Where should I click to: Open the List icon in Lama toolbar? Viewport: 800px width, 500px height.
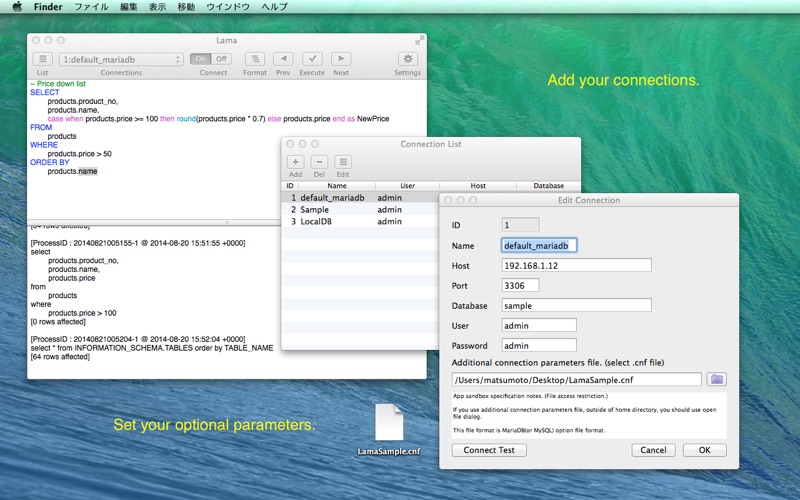[43, 59]
